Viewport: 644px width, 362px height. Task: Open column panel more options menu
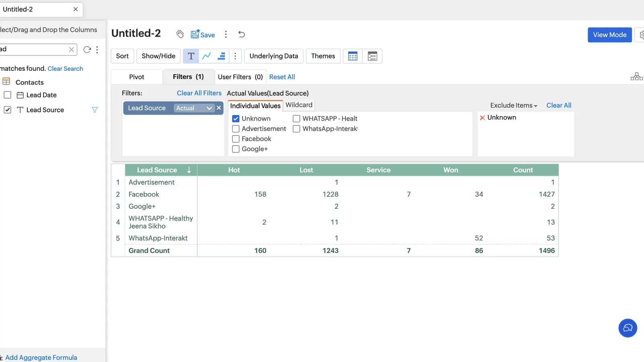click(97, 49)
